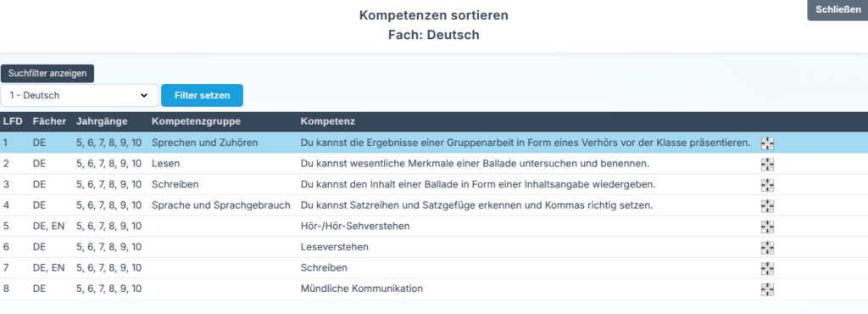868x314 pixels.
Task: Click move icon for Ballade untersuchen row
Action: pos(767,165)
